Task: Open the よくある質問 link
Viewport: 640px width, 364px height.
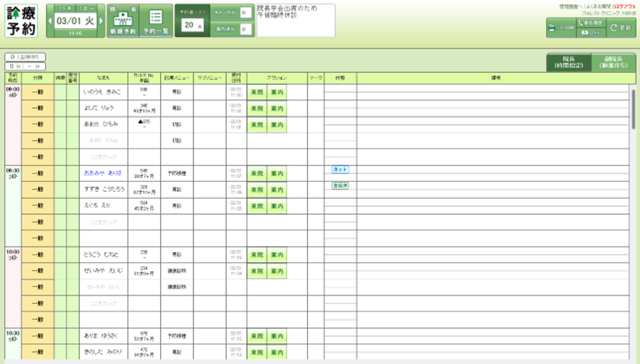Action: [x=599, y=7]
